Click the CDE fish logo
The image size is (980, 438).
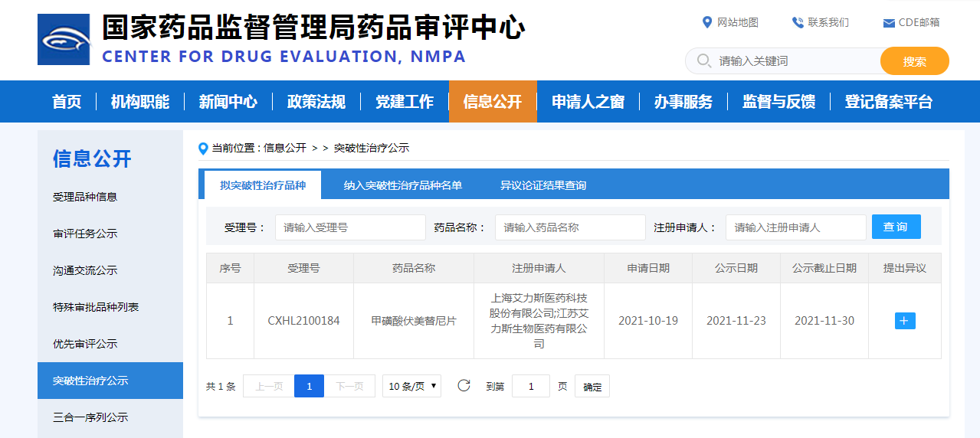coord(64,39)
